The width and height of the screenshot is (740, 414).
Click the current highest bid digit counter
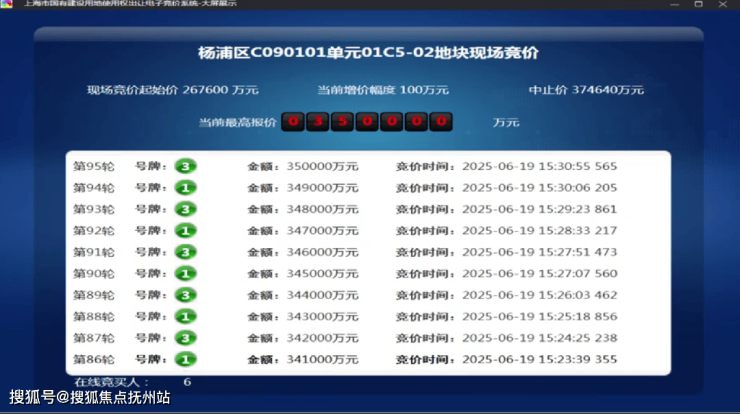(x=367, y=122)
